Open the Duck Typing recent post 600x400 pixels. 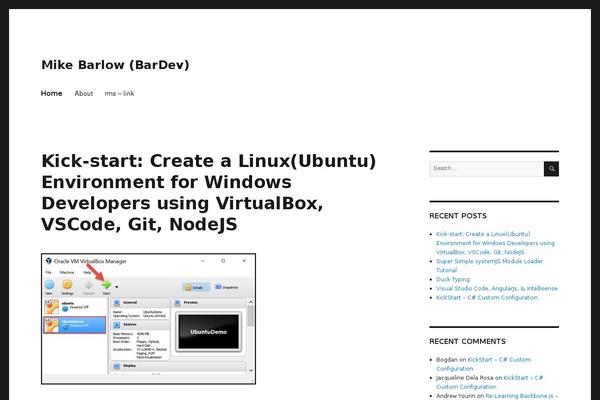pos(453,279)
